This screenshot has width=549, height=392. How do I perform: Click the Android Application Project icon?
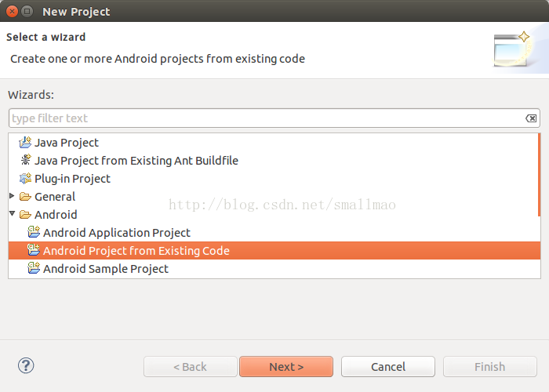(x=34, y=232)
